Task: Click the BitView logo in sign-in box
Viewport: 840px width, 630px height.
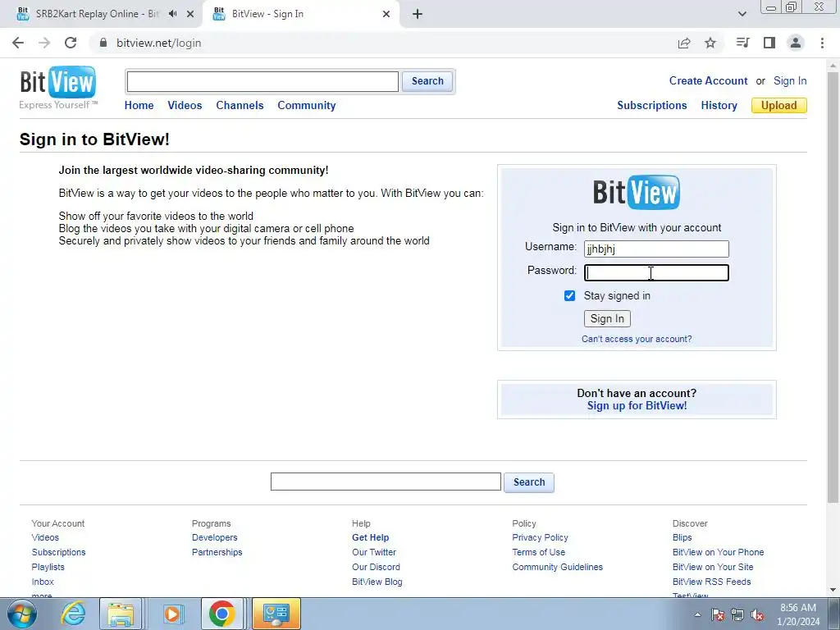Action: click(x=637, y=192)
